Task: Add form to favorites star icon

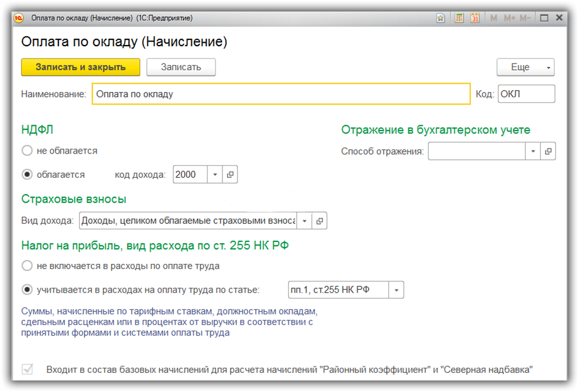Action: pos(440,18)
